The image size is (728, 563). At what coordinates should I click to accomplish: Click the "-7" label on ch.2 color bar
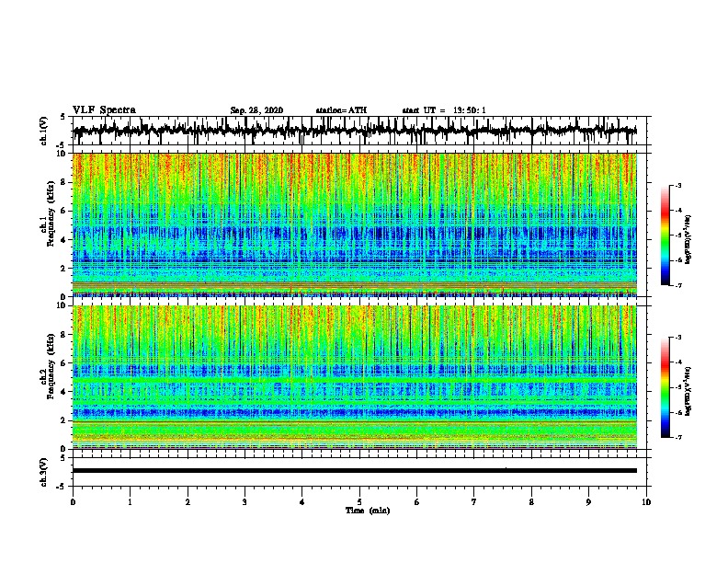[x=678, y=438]
